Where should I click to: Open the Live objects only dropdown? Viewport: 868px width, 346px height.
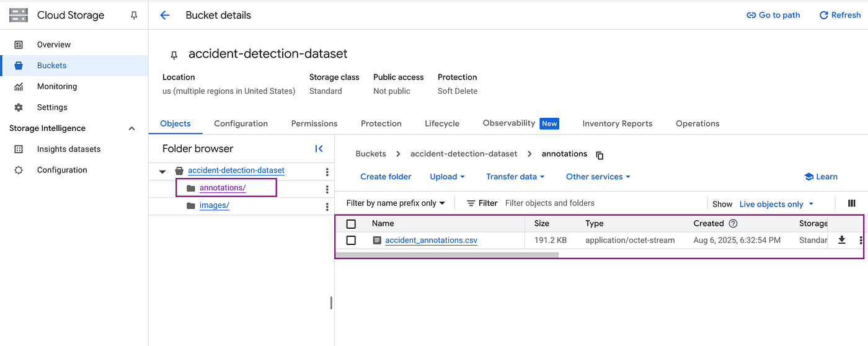(776, 204)
